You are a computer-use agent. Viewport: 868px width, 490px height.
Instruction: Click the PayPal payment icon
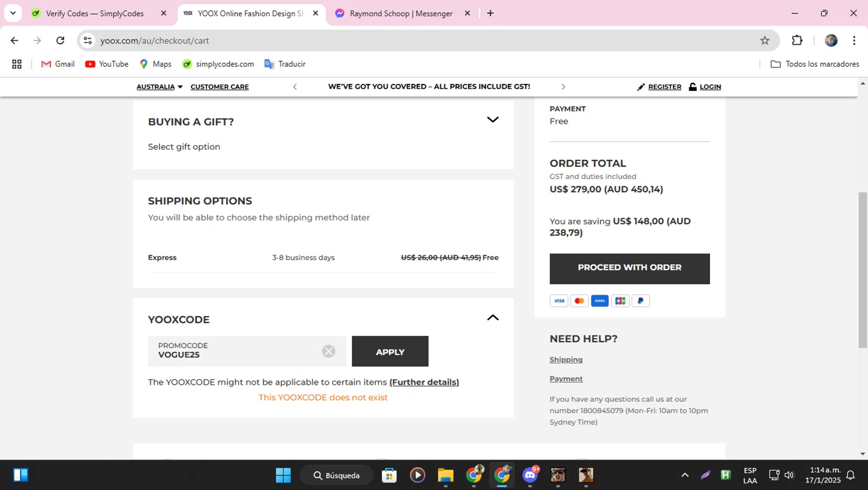click(x=641, y=301)
